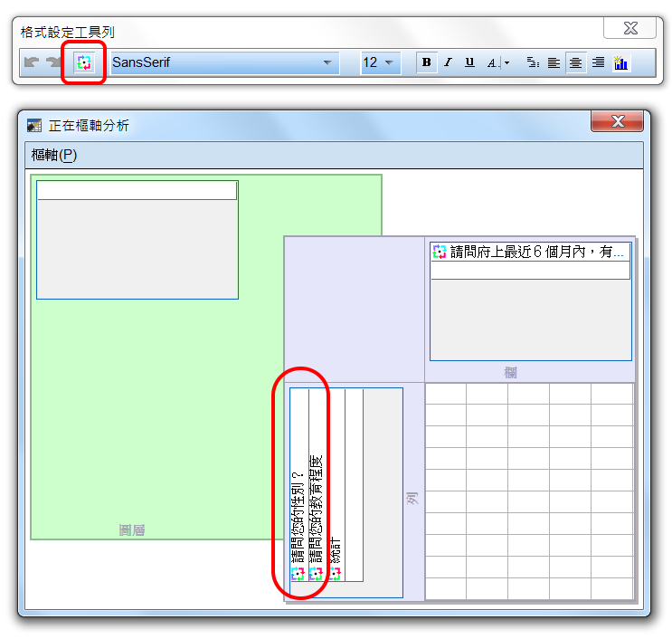Center align the text
This screenshot has width=672, height=639.
[575, 62]
